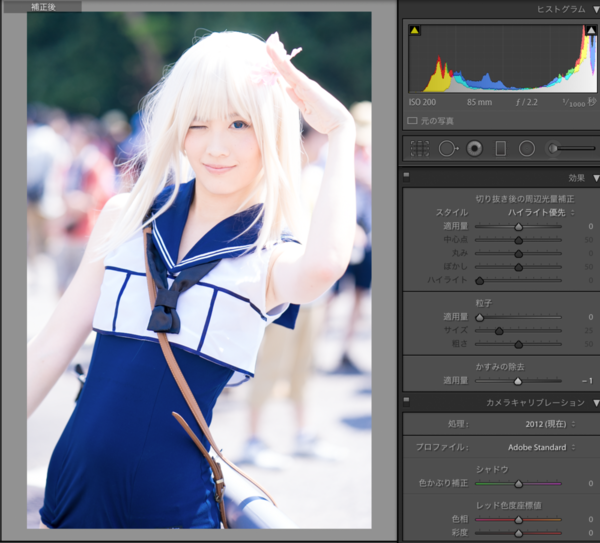Click the レッド色度座標値 section heading
The height and width of the screenshot is (543, 600).
coord(509,505)
